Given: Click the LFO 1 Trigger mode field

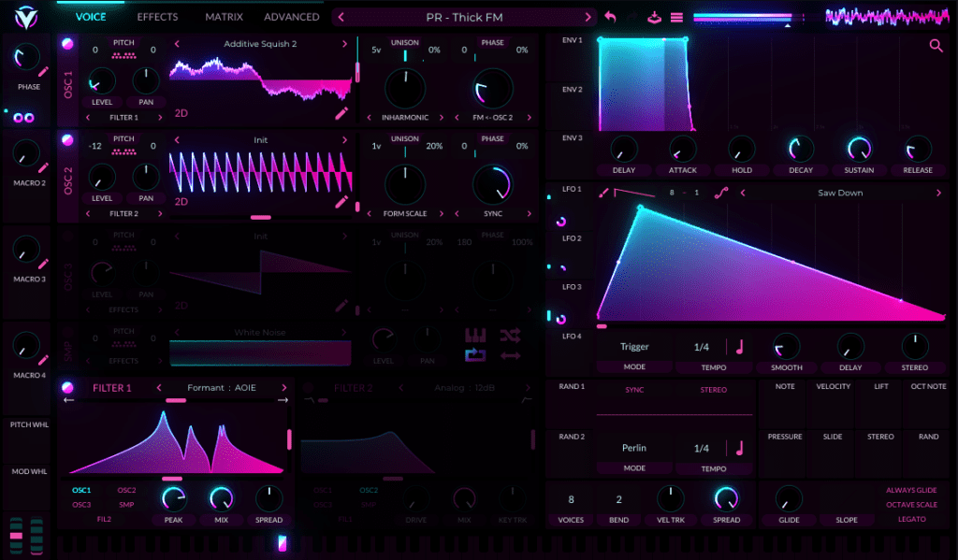Looking at the screenshot, I should tap(634, 347).
